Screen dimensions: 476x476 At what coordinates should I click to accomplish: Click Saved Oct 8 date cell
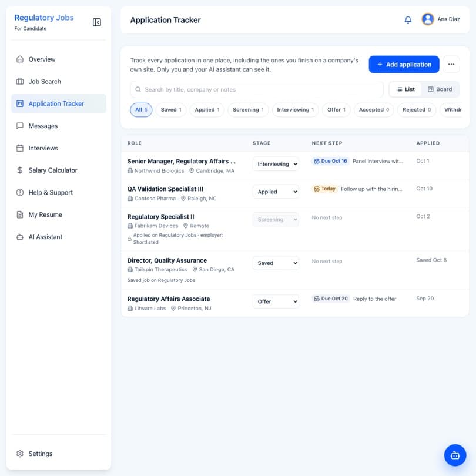tap(431, 260)
